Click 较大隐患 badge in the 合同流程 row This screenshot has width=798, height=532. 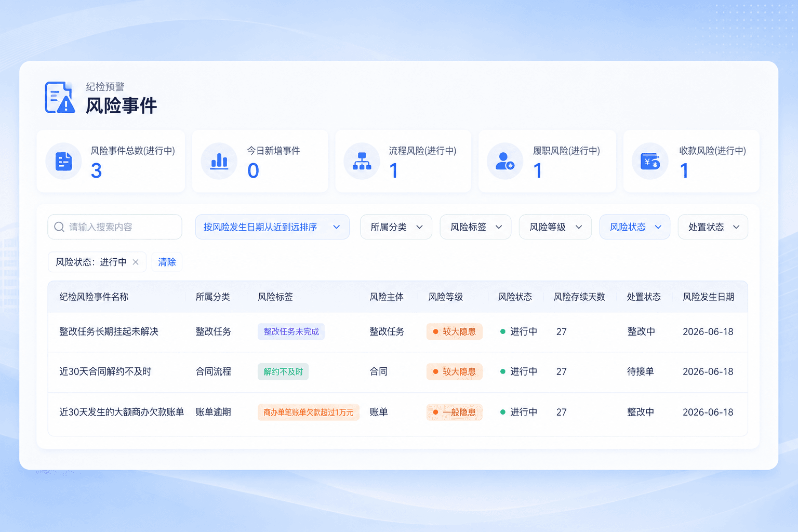click(x=455, y=371)
